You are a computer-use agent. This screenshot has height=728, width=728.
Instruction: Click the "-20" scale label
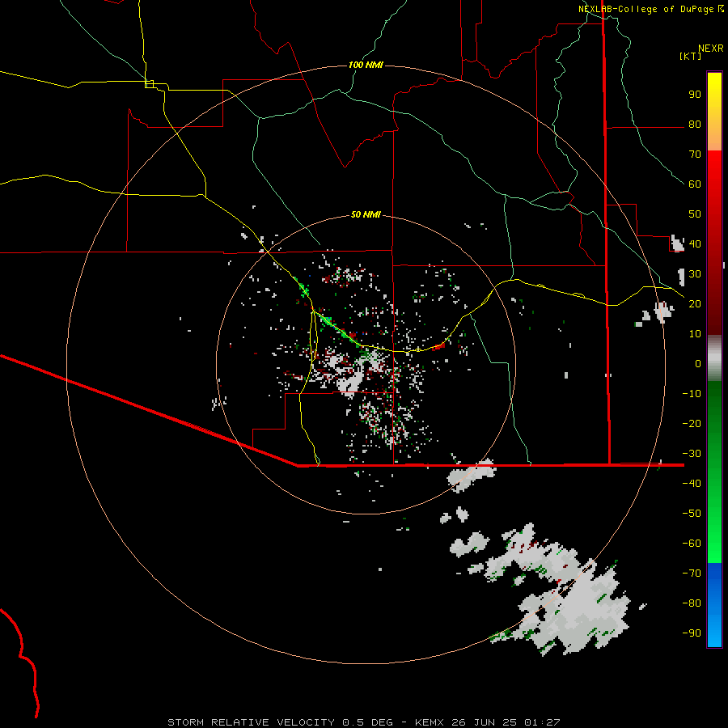coord(692,423)
